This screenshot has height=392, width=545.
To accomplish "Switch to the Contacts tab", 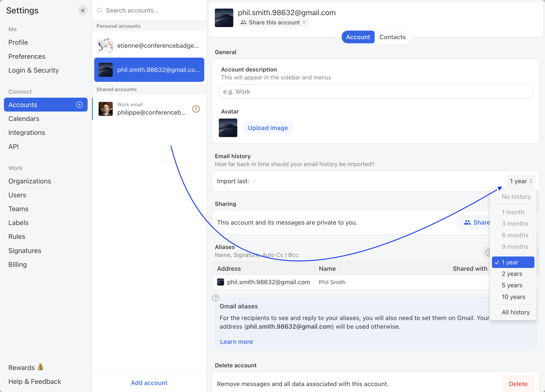I will click(x=392, y=37).
